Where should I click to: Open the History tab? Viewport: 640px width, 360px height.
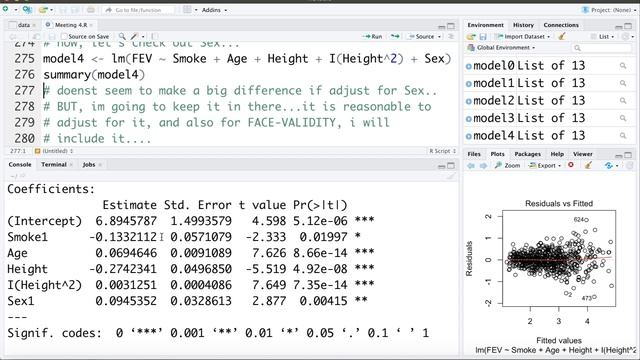coord(523,25)
